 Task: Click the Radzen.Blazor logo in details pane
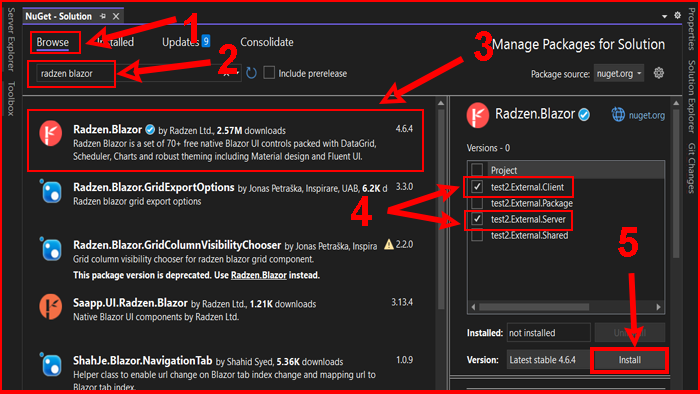point(478,115)
